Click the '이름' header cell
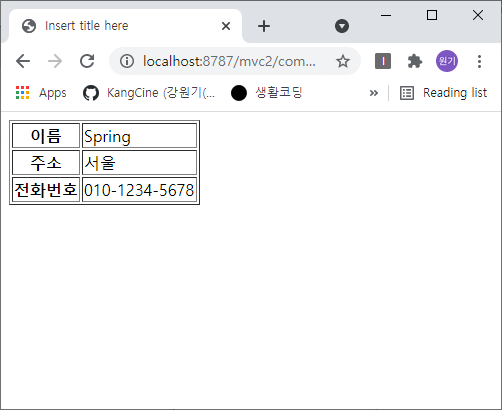The height and width of the screenshot is (410, 502). [x=46, y=136]
